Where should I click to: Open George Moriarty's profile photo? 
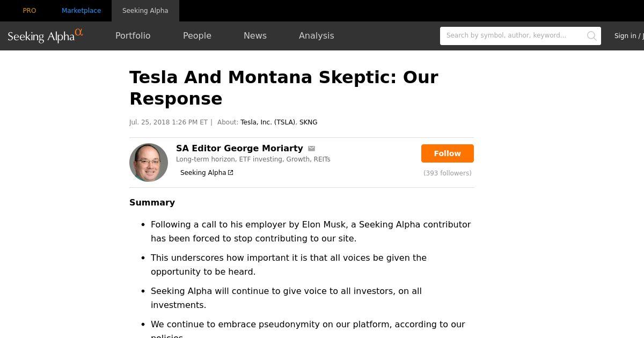[x=149, y=163]
